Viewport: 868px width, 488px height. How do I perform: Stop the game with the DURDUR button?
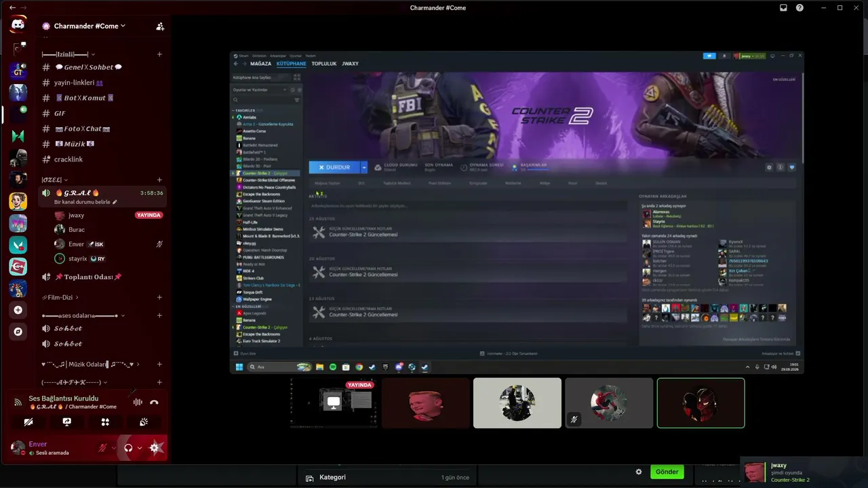(334, 167)
